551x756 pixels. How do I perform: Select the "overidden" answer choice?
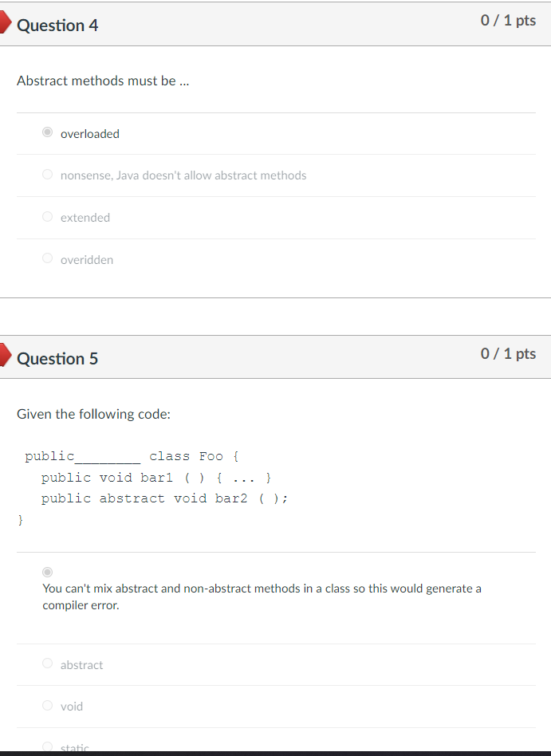47,258
